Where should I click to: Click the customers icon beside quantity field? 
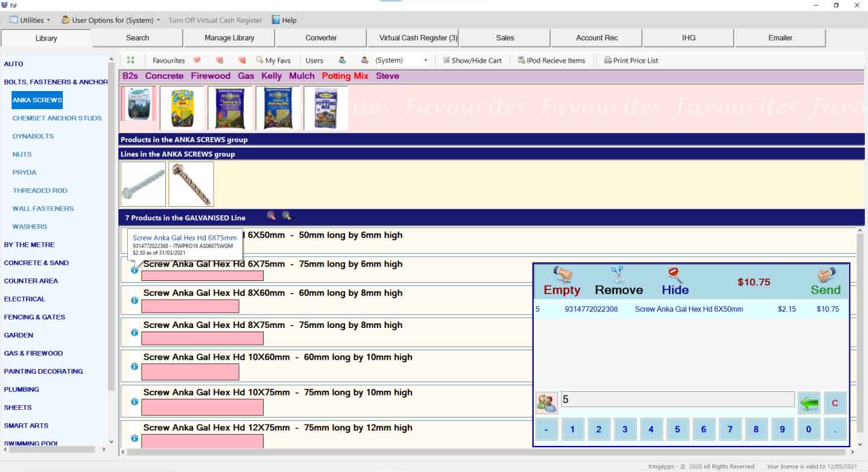coord(546,403)
